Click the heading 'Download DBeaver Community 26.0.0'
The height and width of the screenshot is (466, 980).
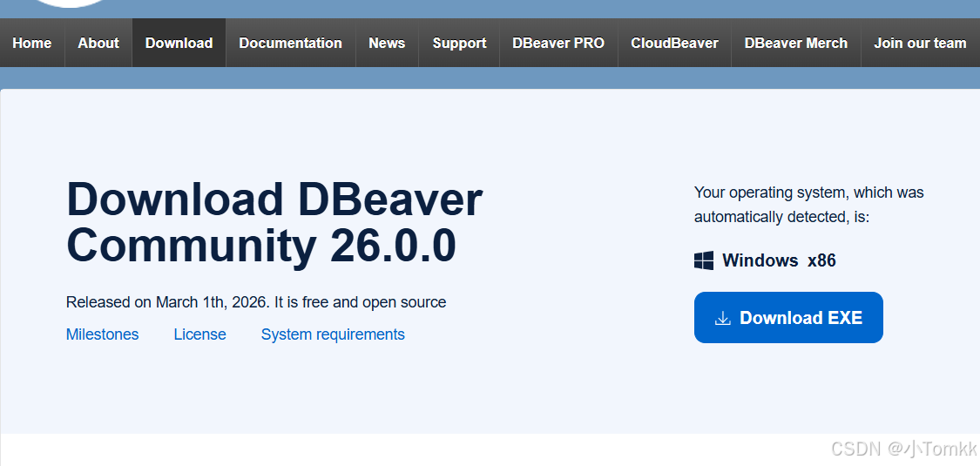(274, 222)
